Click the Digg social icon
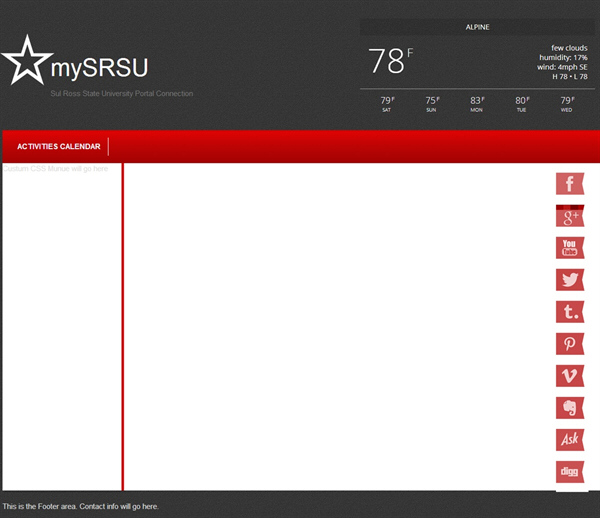 coord(569,472)
